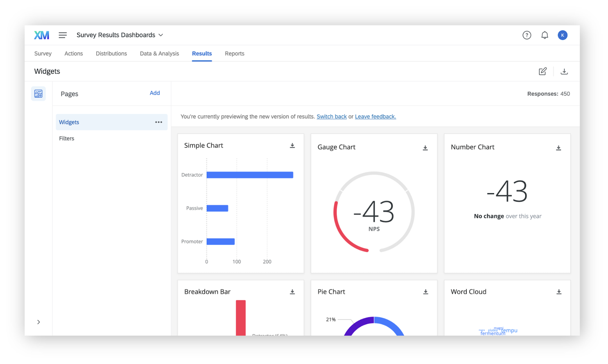Export the Number Chart widget
Image resolution: width=608 pixels, height=364 pixels.
click(x=558, y=147)
